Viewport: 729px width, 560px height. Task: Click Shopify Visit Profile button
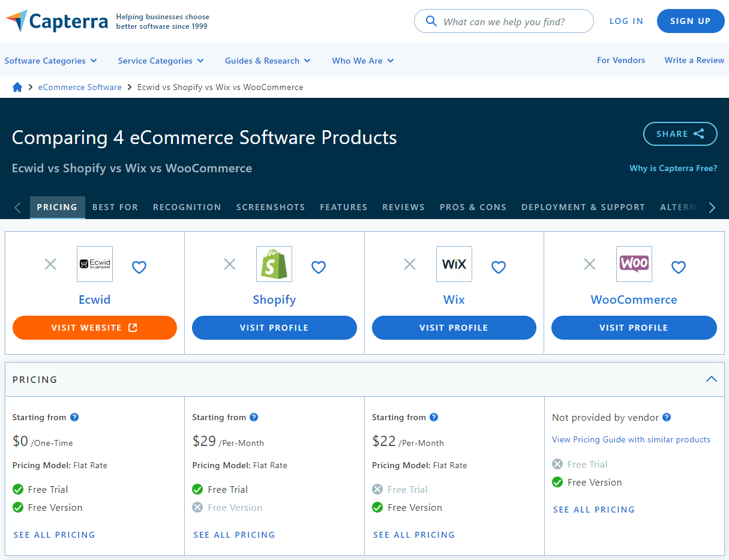pos(274,328)
